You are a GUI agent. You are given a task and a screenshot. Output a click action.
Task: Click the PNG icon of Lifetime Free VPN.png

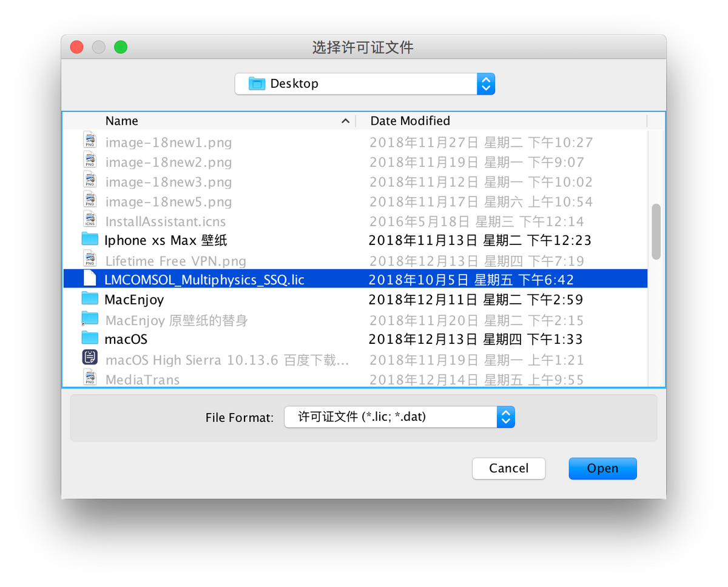point(90,259)
